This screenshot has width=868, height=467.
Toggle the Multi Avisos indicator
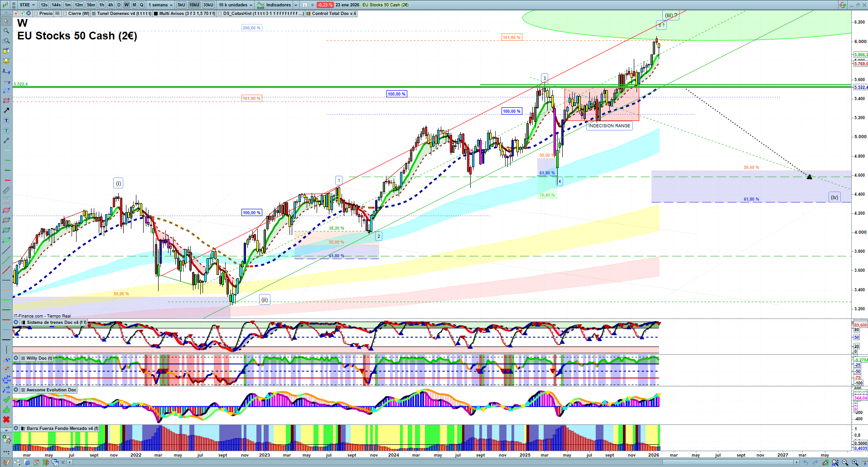coord(156,14)
